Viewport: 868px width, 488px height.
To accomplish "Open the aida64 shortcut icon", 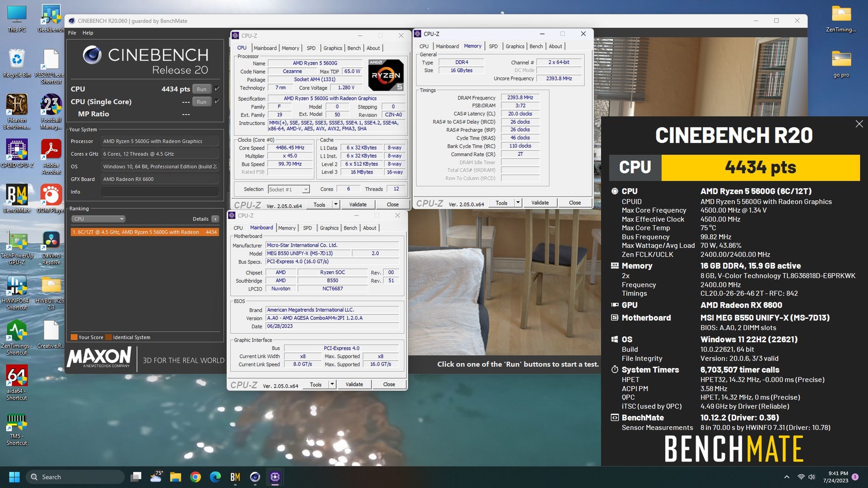I will (17, 383).
